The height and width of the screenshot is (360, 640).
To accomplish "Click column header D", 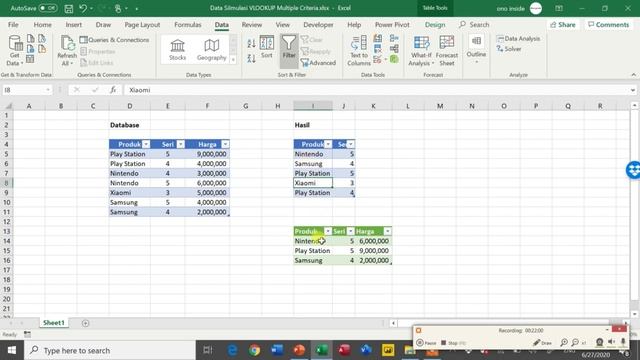I will click(x=129, y=106).
